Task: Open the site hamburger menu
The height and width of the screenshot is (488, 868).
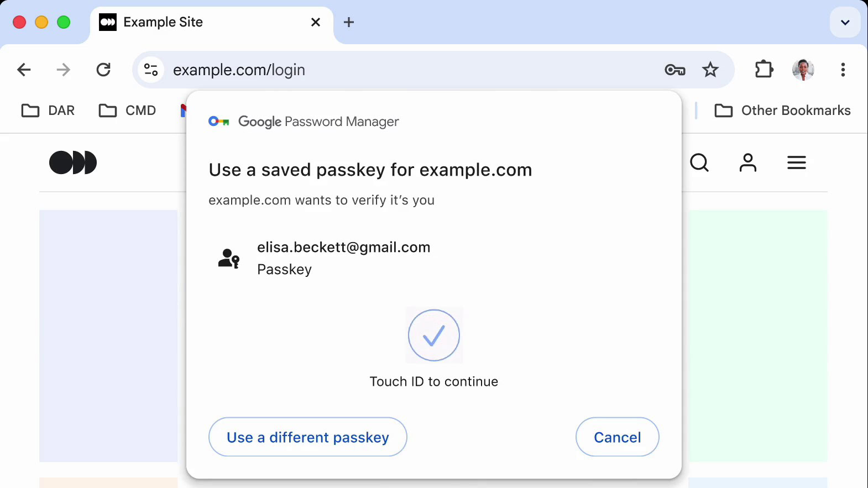Action: tap(796, 162)
